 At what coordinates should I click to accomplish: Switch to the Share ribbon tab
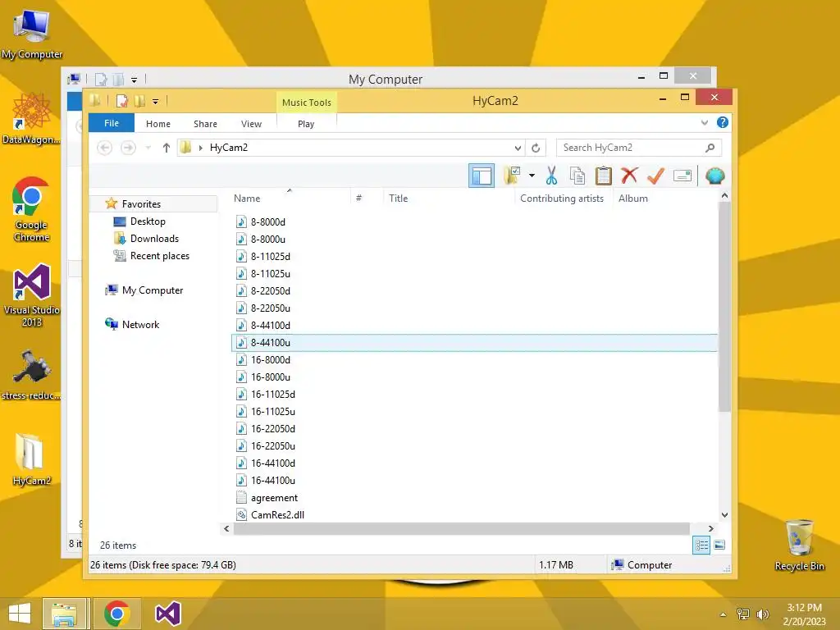(x=205, y=124)
